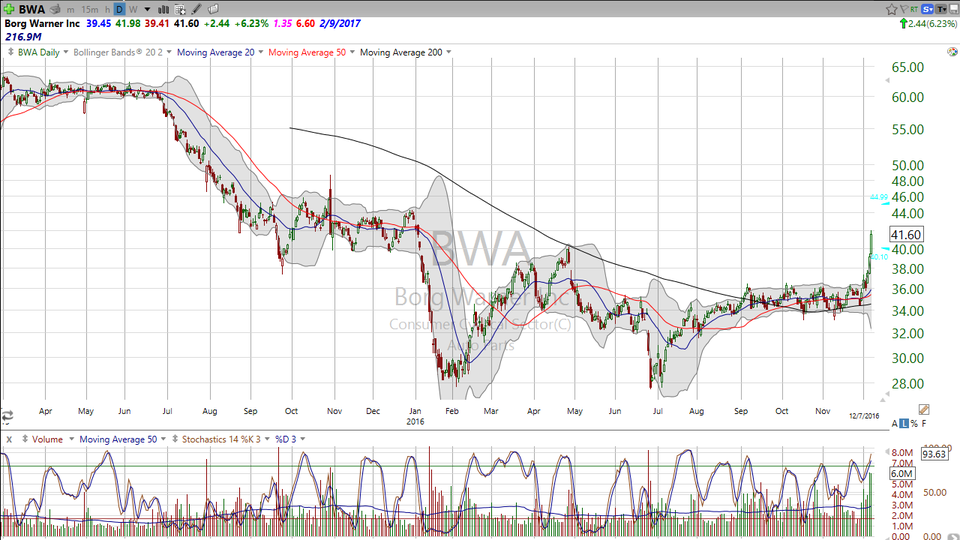Open the symbol notes icon beside BWA

55,9
